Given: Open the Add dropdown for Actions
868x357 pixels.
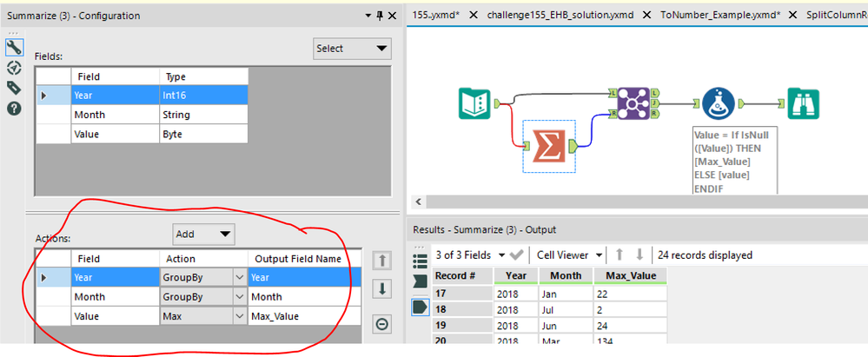Looking at the screenshot, I should (x=203, y=235).
